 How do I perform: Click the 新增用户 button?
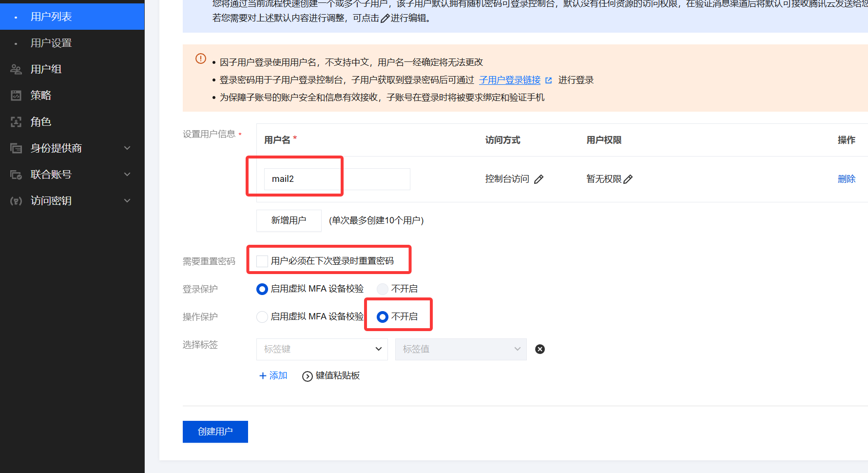pos(289,220)
